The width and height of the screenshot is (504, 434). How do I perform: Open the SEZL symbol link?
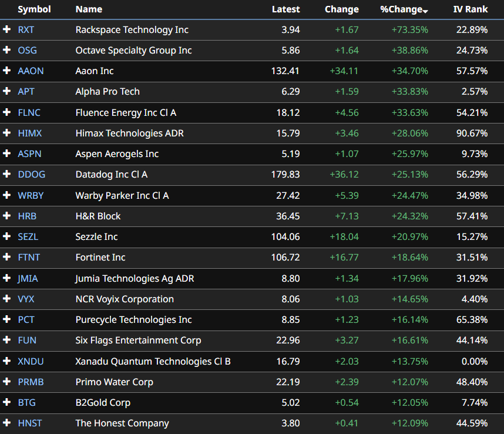click(x=28, y=237)
